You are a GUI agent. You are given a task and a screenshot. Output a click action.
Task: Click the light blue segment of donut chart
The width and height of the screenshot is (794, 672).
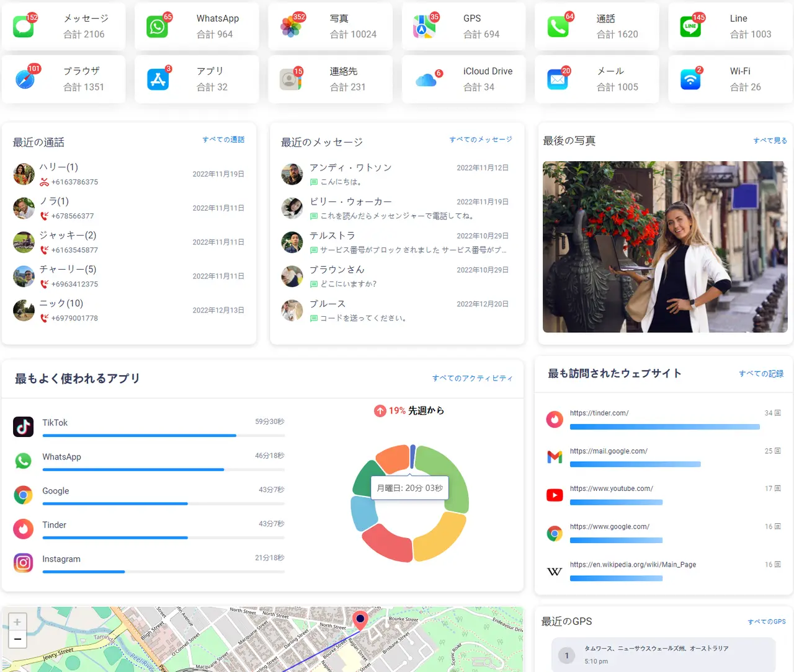point(363,513)
